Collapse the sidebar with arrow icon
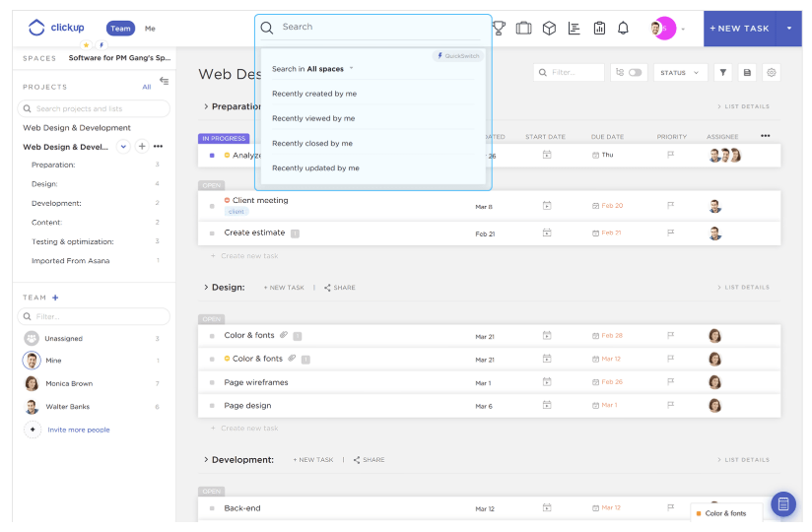The image size is (812, 532). [164, 81]
